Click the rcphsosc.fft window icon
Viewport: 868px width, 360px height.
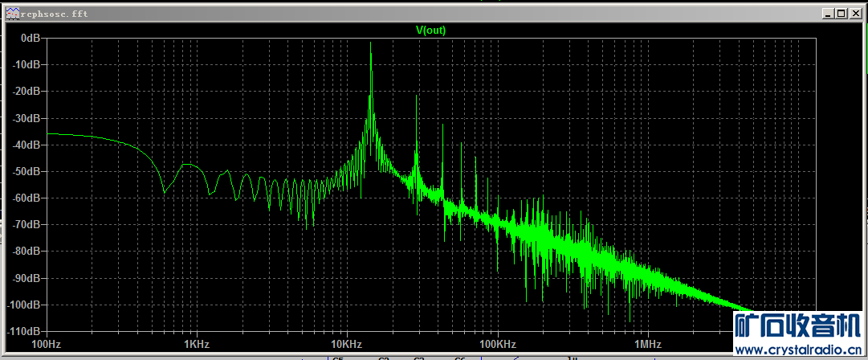[10, 14]
